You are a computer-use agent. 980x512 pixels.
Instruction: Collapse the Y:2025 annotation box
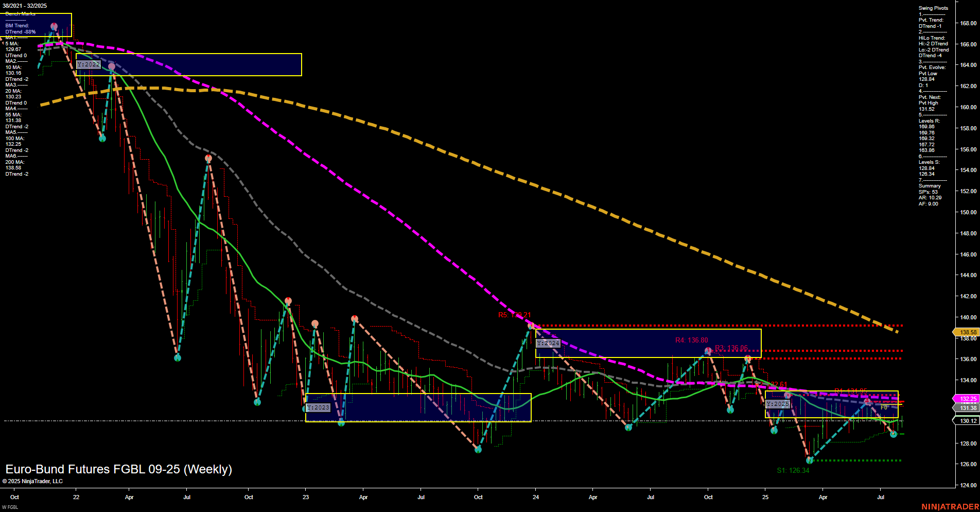click(778, 404)
